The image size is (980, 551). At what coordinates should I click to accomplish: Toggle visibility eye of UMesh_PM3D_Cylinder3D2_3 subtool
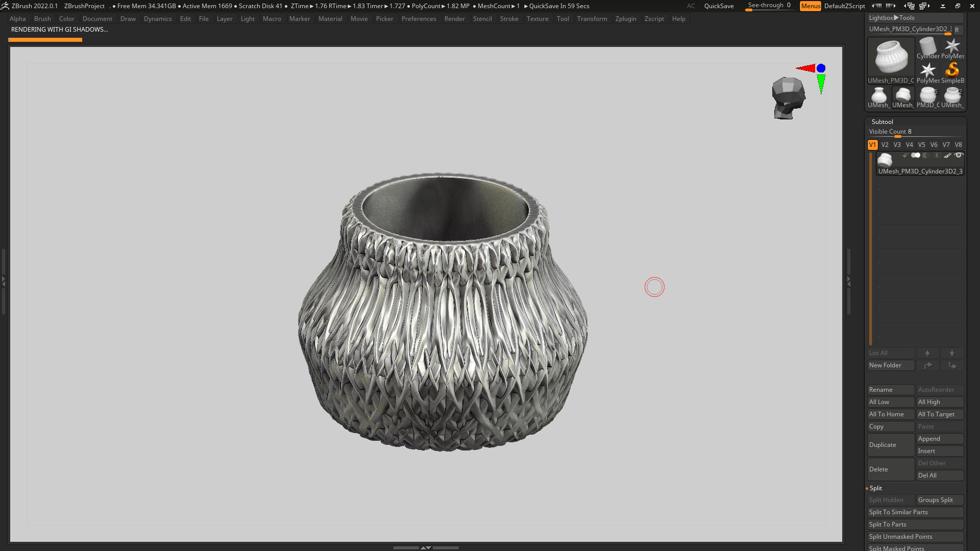click(x=959, y=156)
